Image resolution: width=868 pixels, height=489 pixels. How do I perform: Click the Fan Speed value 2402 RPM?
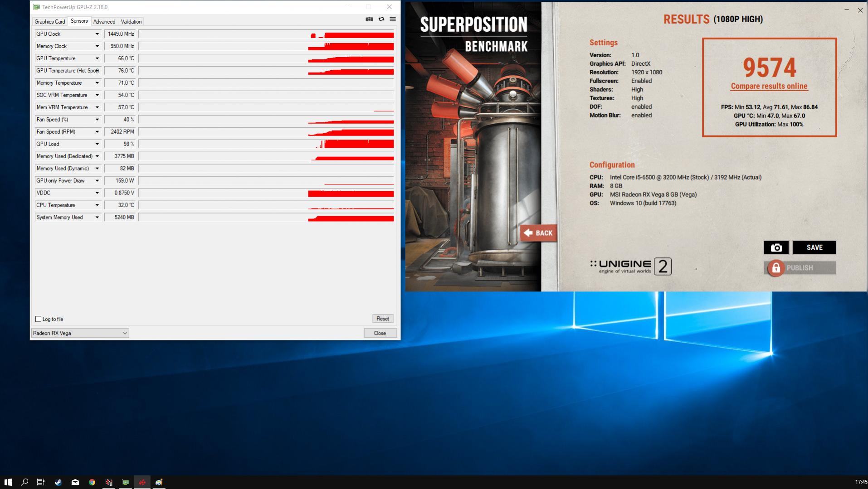pyautogui.click(x=120, y=132)
